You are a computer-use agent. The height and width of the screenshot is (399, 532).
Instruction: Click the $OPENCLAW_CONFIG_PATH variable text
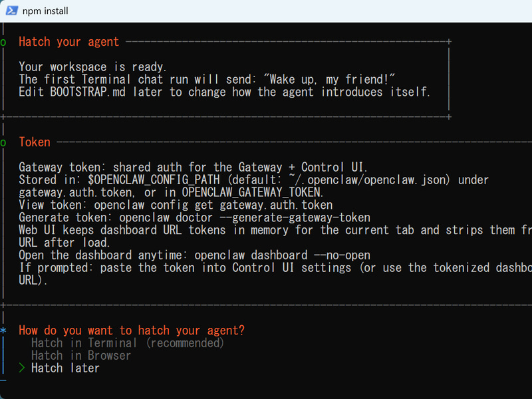154,180
